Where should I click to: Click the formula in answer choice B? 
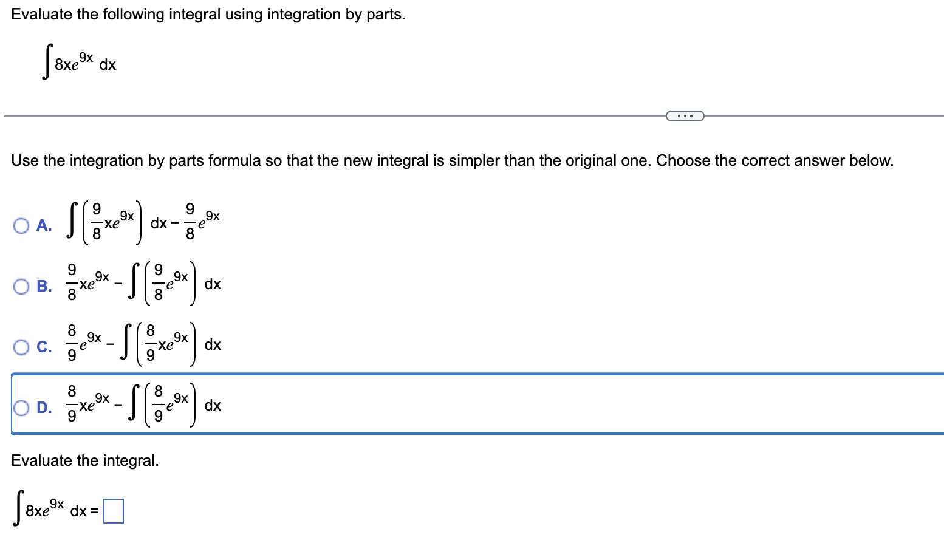[143, 284]
